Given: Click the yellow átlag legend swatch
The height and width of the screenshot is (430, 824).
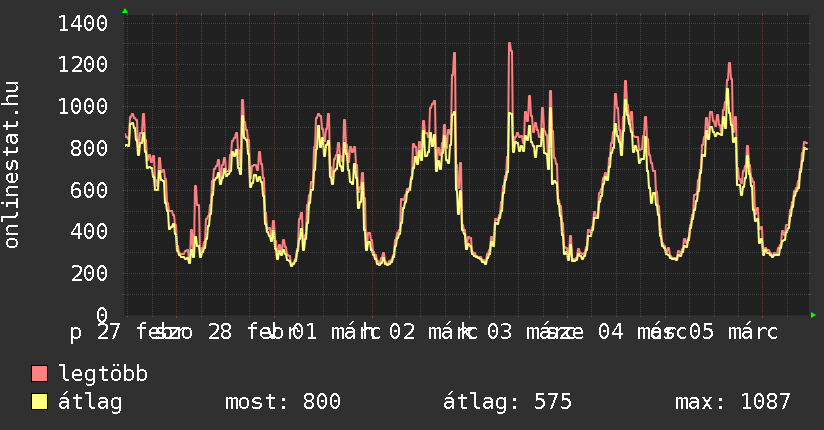Looking at the screenshot, I should pyautogui.click(x=40, y=402).
